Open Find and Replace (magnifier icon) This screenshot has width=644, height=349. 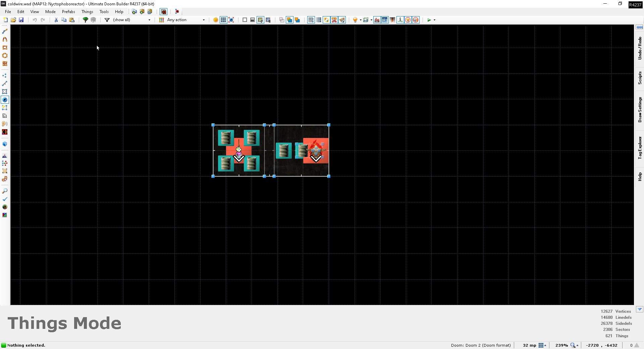5,191
